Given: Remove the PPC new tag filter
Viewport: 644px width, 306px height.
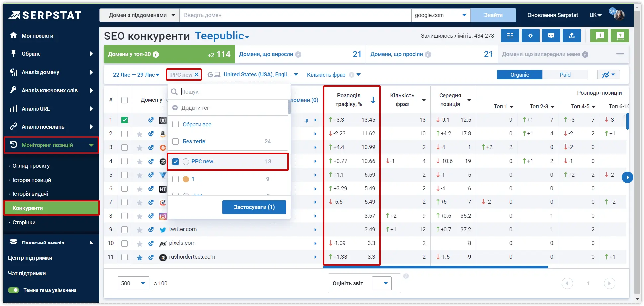Looking at the screenshot, I should (197, 75).
